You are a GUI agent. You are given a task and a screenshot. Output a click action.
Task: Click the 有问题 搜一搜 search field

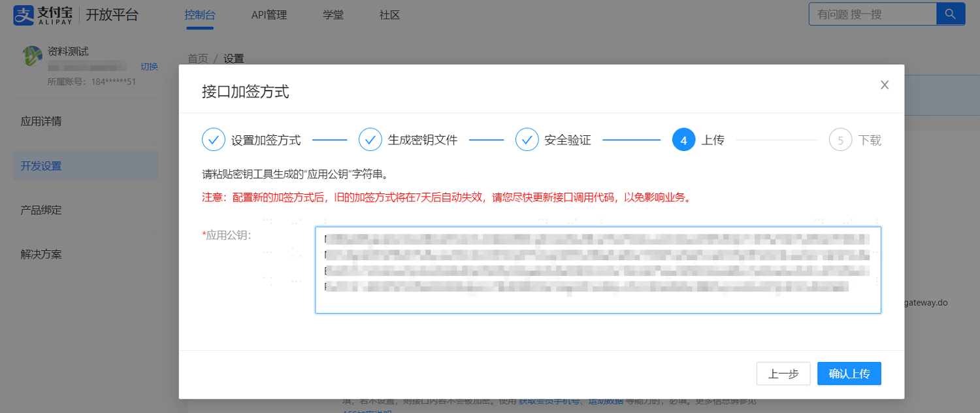872,14
